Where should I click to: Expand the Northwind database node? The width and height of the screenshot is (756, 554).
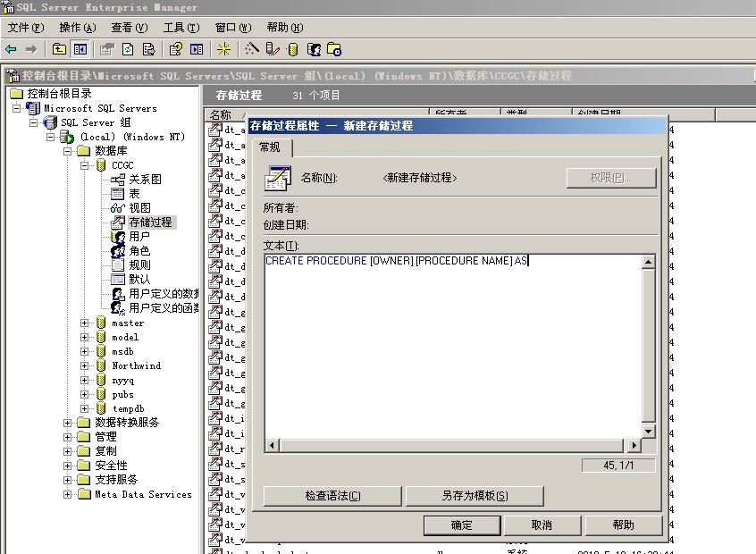point(84,366)
